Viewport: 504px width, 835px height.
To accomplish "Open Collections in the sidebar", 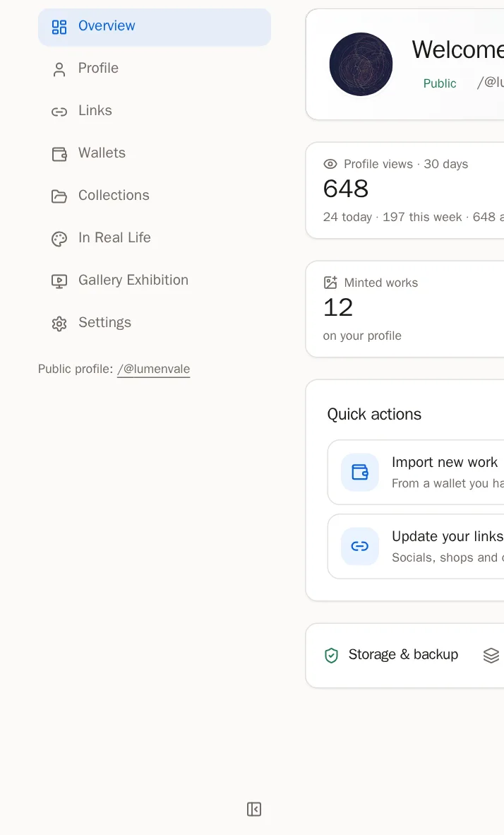I will (x=155, y=196).
